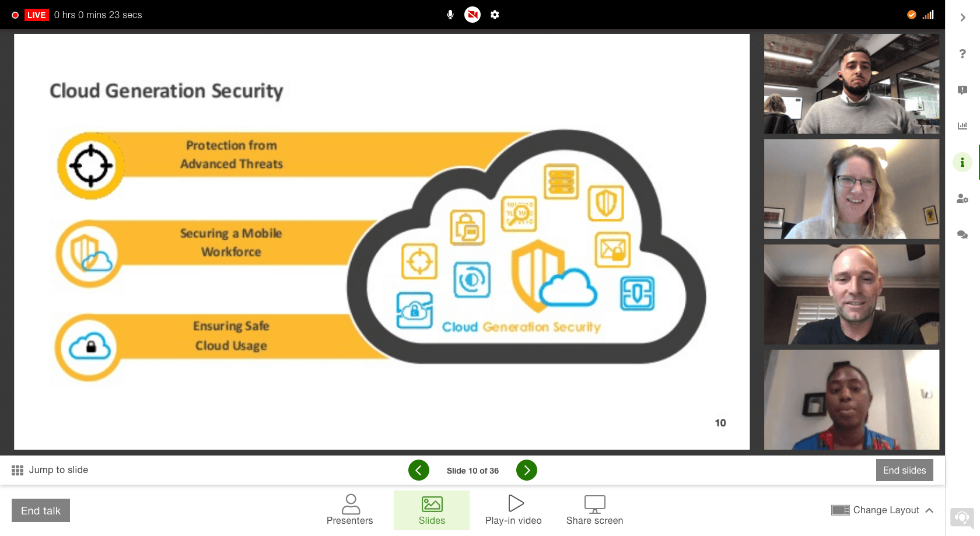
Task: Open attendee management icon in sidebar
Action: click(963, 199)
